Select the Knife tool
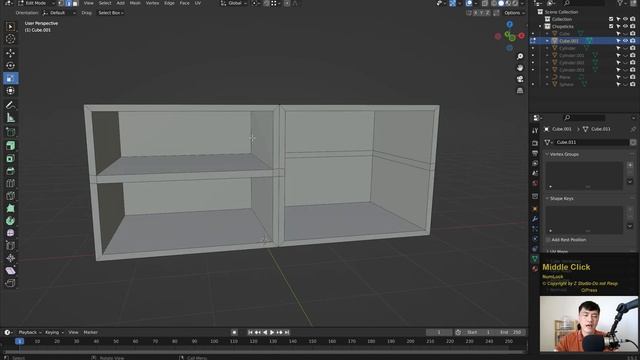 11,196
